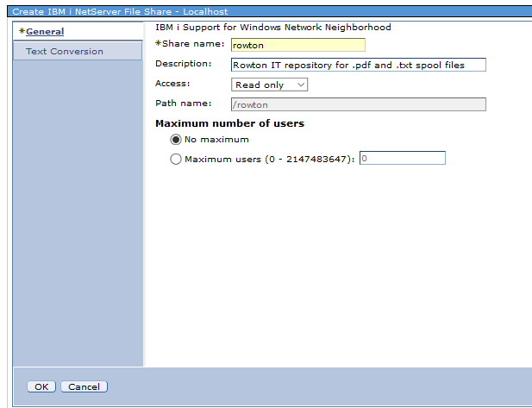
Task: Click the grayed Path name field
Action: 359,104
